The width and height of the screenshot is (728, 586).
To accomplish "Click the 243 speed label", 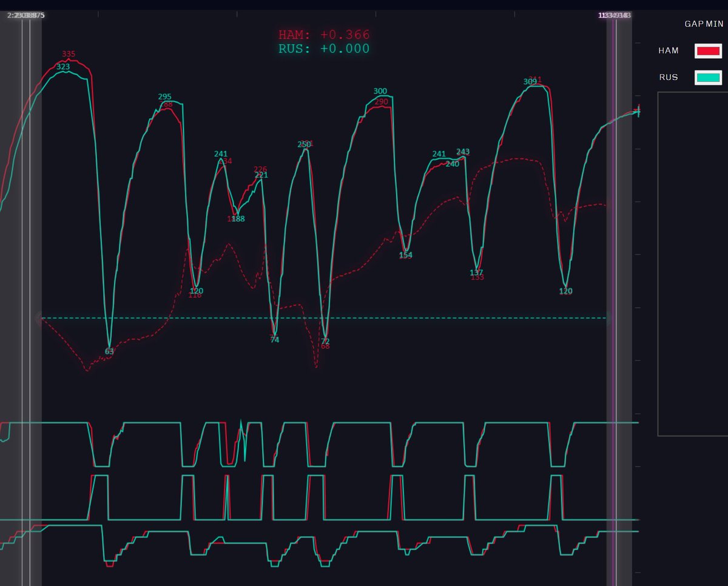I will (x=463, y=152).
